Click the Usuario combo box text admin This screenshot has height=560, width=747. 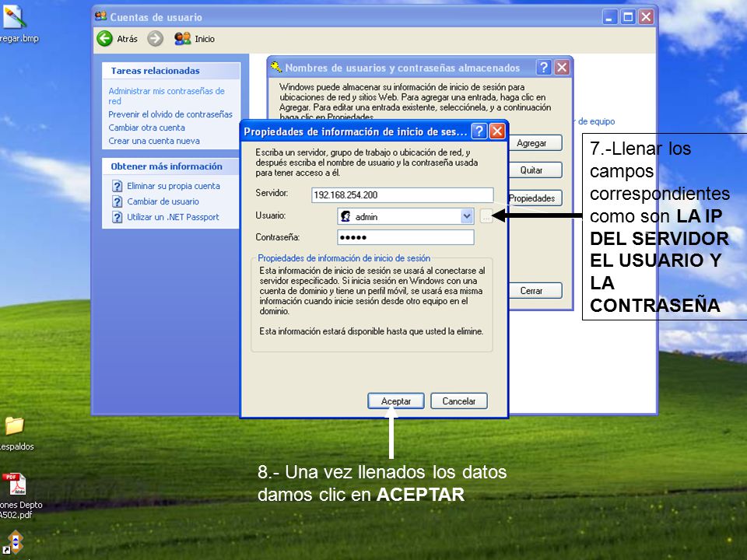(366, 217)
